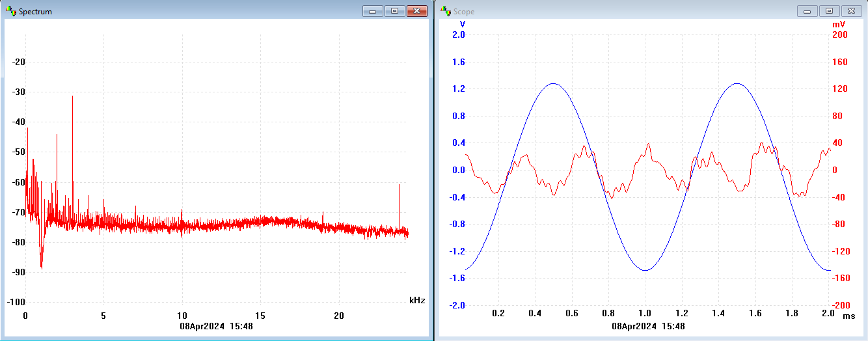Click the ms unit label in Scope

[x=849, y=316]
